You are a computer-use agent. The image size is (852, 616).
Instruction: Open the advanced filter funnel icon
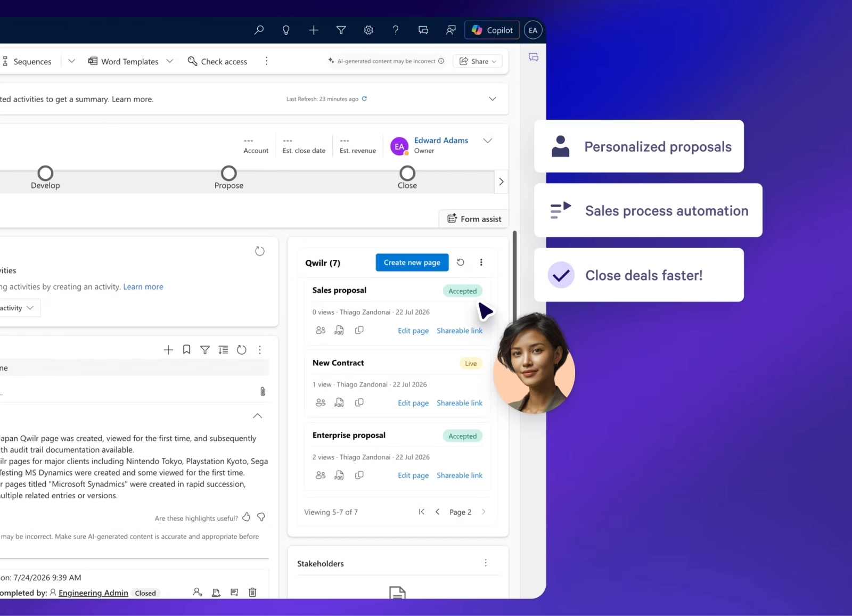pos(341,30)
